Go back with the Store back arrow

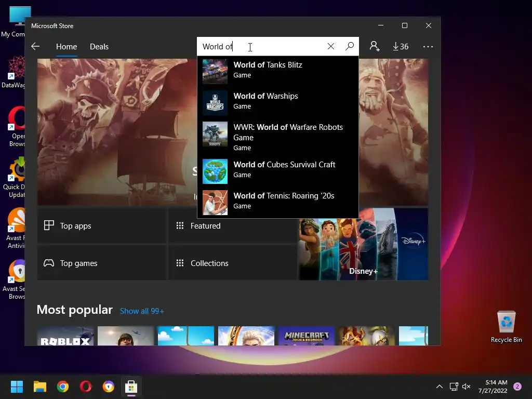(35, 46)
